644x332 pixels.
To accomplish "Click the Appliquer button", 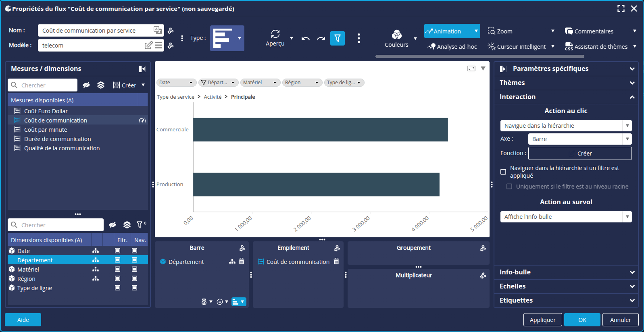I will coord(542,320).
